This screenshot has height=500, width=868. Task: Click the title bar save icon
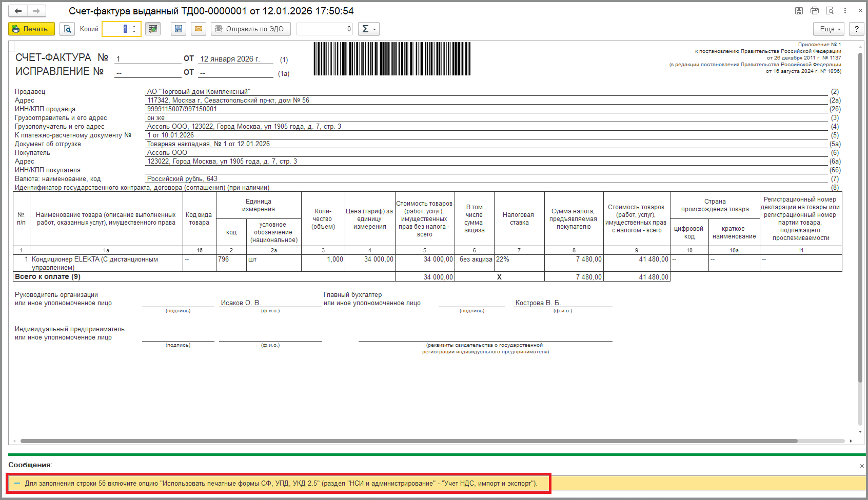799,11
